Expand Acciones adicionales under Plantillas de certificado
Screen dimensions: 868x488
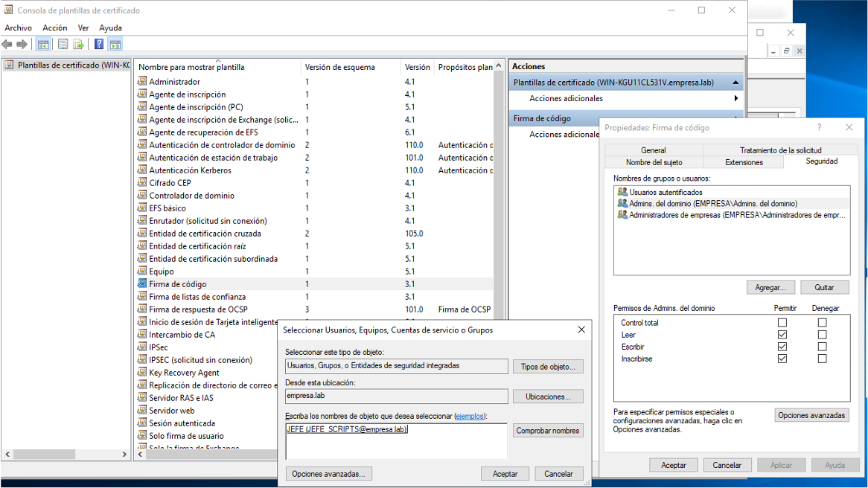click(735, 98)
